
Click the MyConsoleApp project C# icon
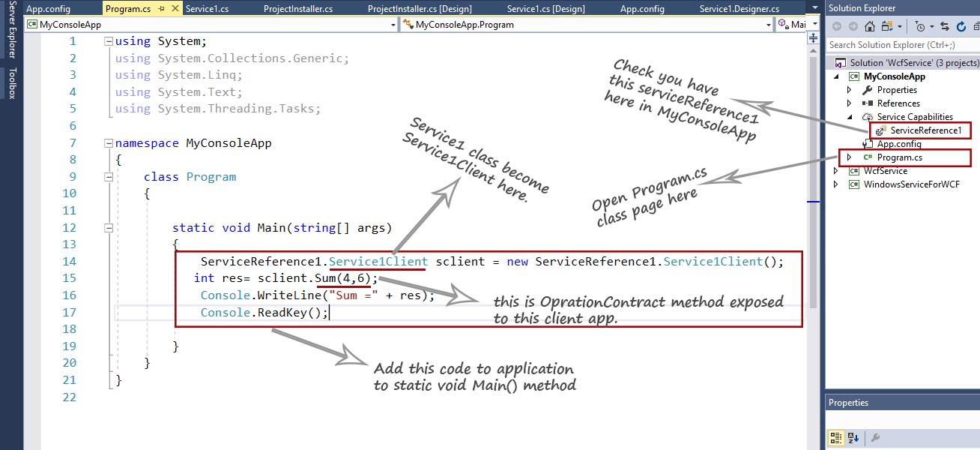coord(854,76)
